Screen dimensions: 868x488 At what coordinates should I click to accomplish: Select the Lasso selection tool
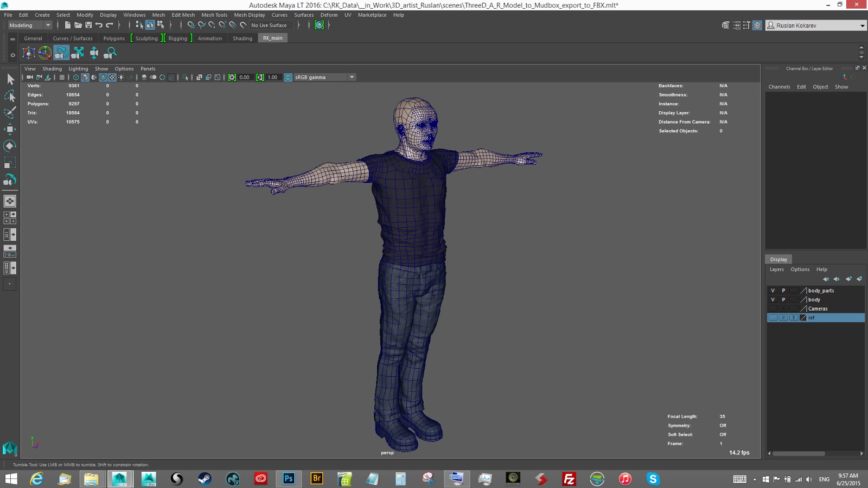click(x=10, y=96)
